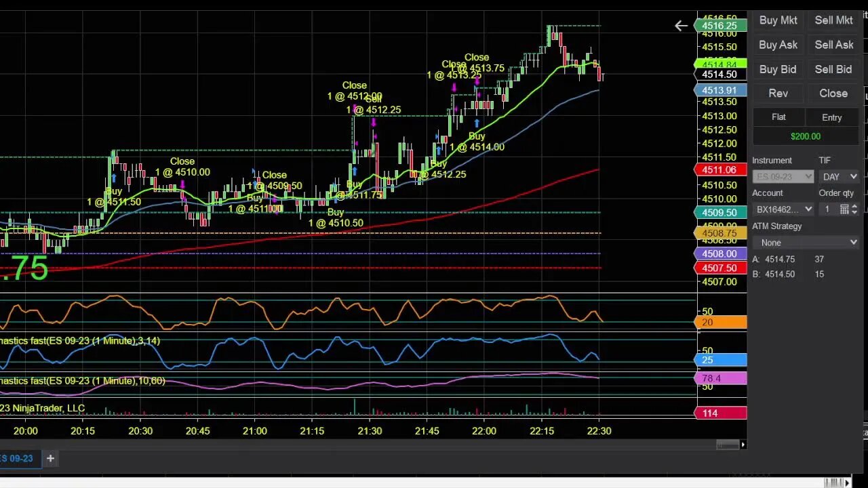Click the orange 20 indicator value marker
This screenshot has height=488, width=868.
722,323
